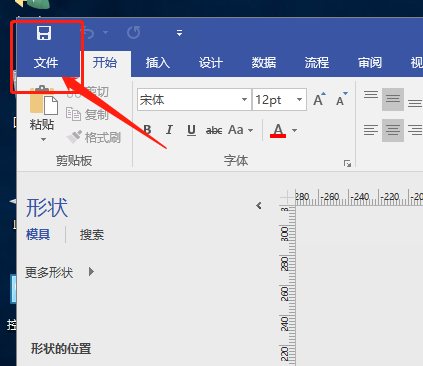Click the 复制 (Copy) button

[87, 114]
